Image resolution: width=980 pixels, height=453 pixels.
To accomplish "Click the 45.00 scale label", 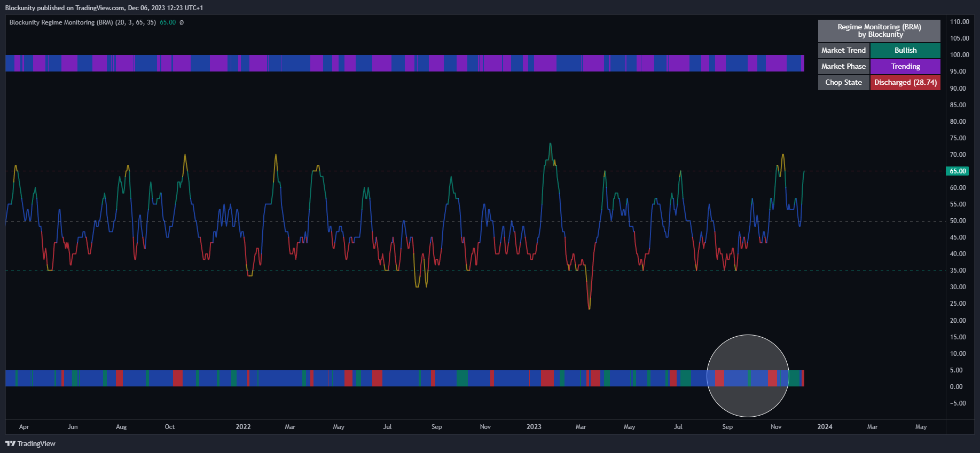I will click(958, 237).
